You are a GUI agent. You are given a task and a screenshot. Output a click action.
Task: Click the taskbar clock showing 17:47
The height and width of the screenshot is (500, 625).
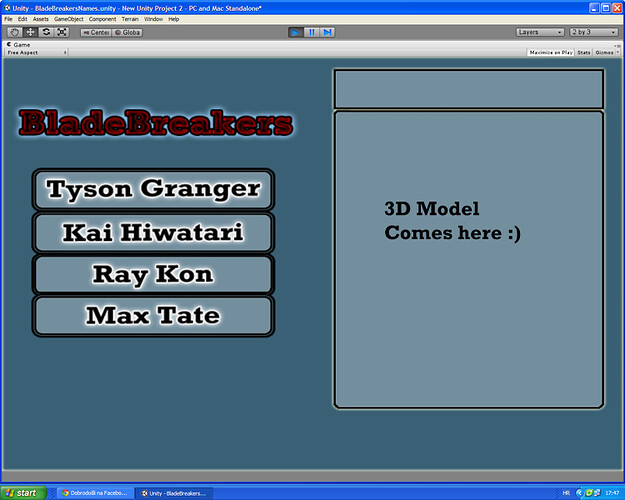pyautogui.click(x=612, y=493)
